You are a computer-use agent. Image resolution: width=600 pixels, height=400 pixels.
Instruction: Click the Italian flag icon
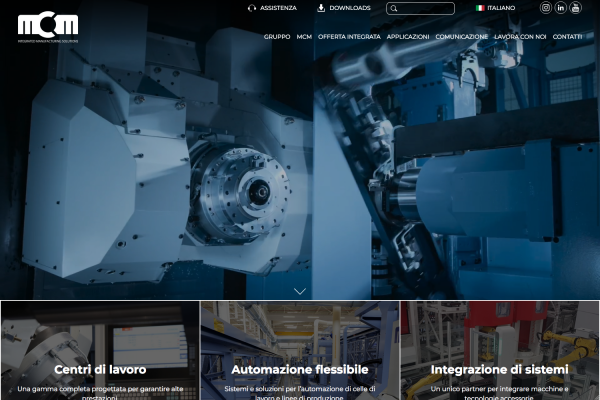pos(480,8)
